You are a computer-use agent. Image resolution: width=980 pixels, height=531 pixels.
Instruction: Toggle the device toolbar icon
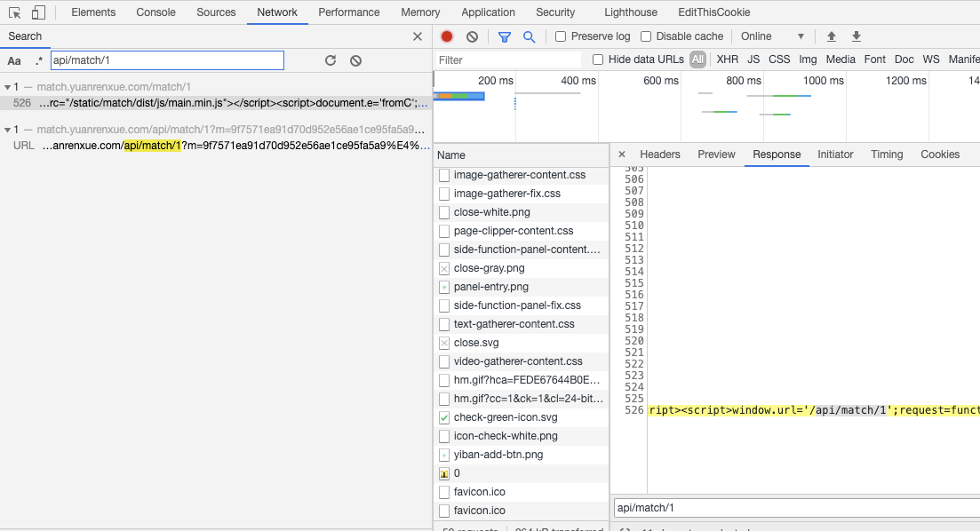(38, 12)
